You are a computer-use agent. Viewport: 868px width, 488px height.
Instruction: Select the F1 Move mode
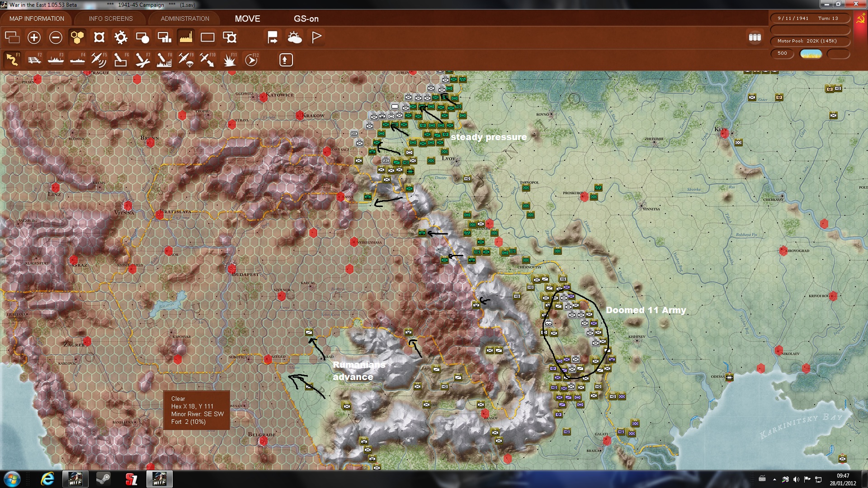point(12,59)
